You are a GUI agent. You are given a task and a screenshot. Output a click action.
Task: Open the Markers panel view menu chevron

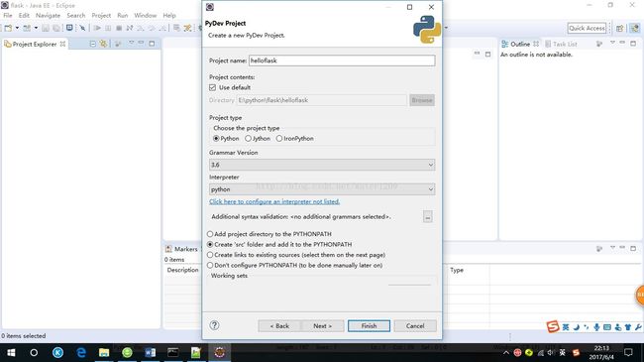(612, 248)
